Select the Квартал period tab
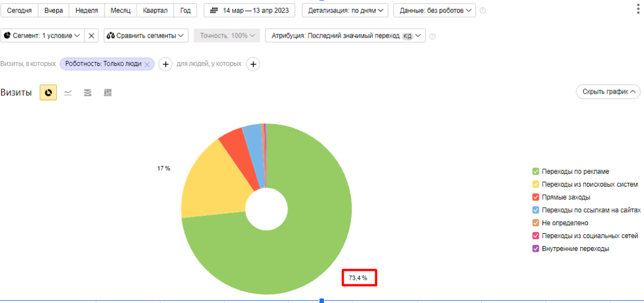Image resolution: width=644 pixels, height=303 pixels. pos(156,10)
